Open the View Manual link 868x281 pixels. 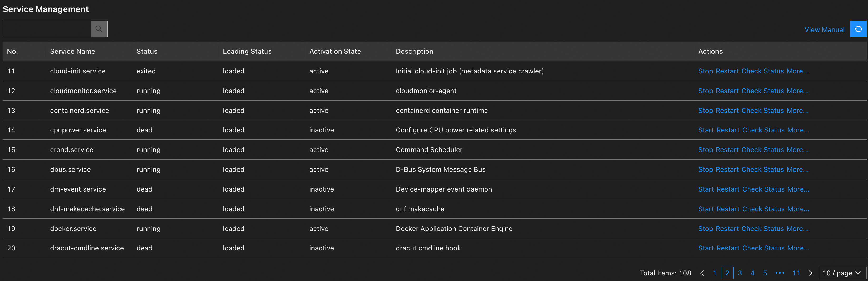[x=824, y=30]
